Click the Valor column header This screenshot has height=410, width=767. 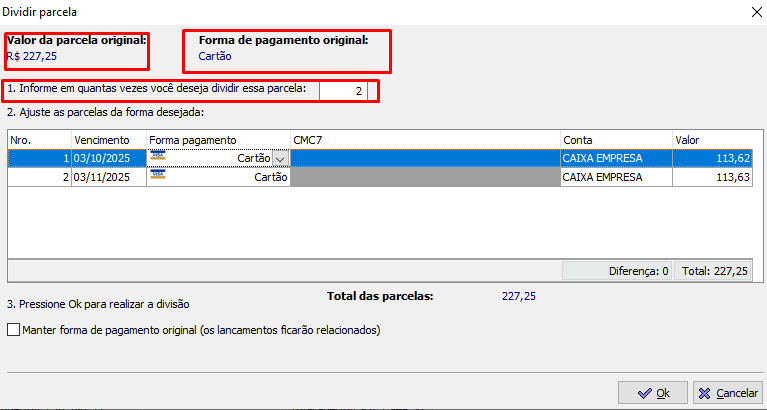[x=712, y=140]
